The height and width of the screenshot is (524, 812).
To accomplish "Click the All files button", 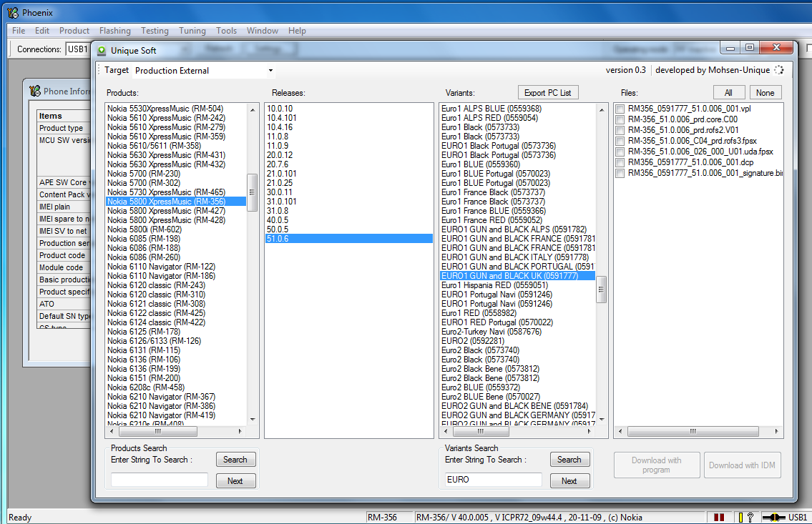I will [x=728, y=93].
